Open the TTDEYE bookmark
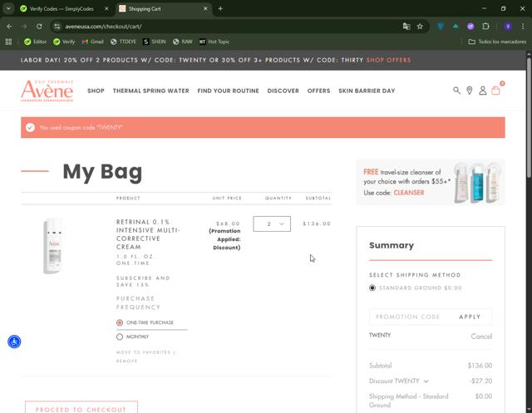 coord(123,42)
